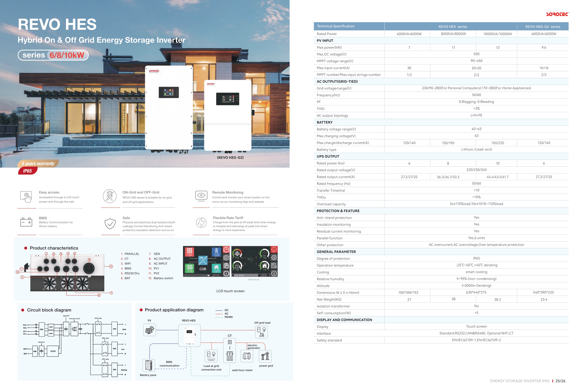
Task: Click the RS232/Dry legend entry
Action: pyautogui.click(x=130, y=273)
